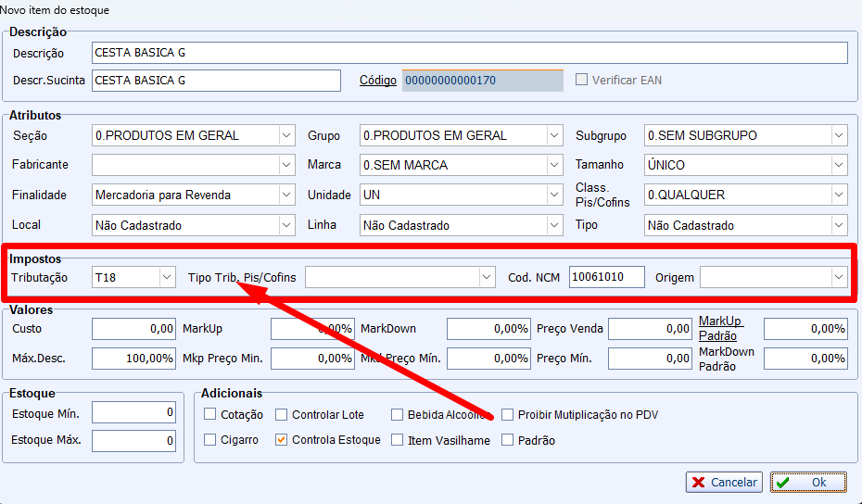
Task: Click the MarkUp Padrão underlined label
Action: coord(721,328)
